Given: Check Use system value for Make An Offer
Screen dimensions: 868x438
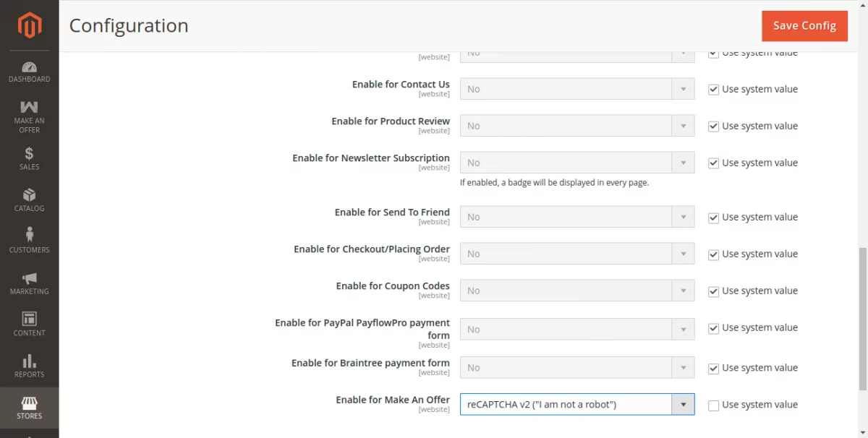Looking at the screenshot, I should coord(714,405).
